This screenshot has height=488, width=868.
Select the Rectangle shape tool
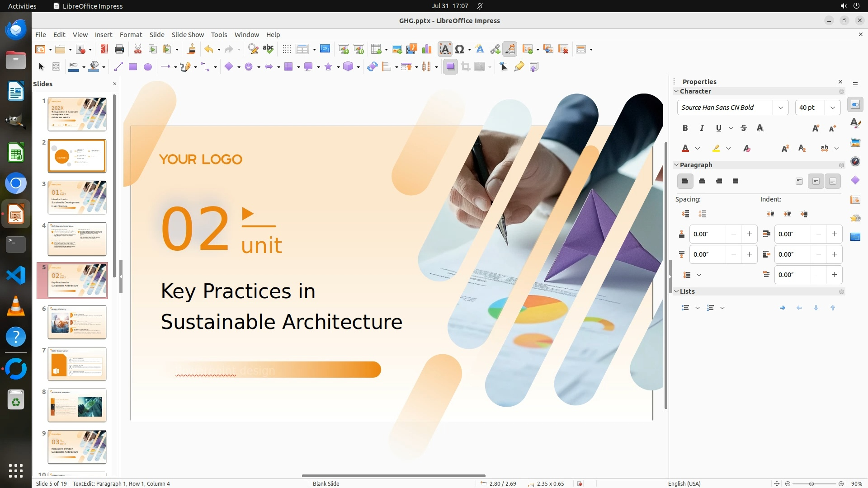pyautogui.click(x=133, y=67)
